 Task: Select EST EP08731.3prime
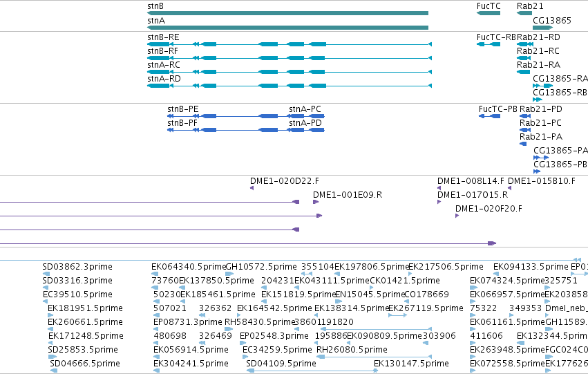point(188,323)
